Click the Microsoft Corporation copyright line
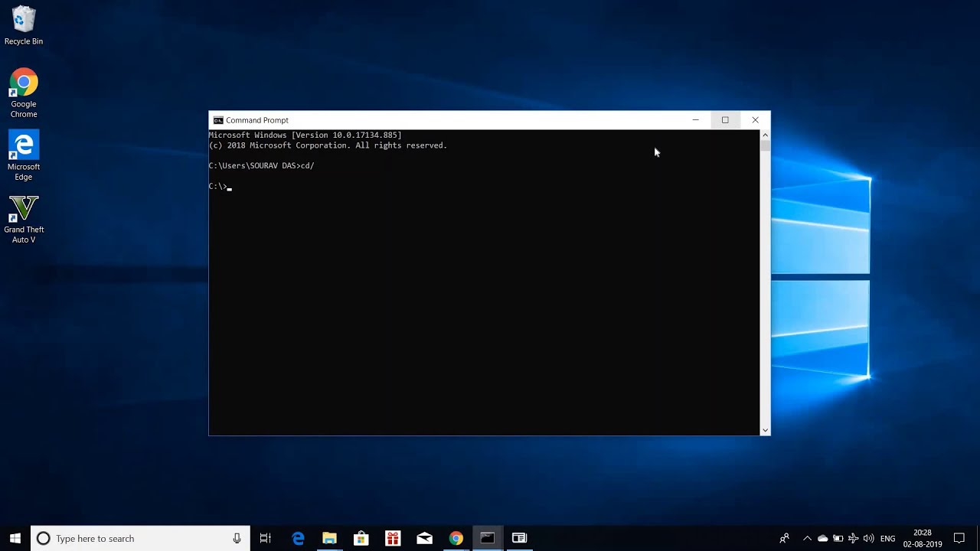 click(328, 145)
